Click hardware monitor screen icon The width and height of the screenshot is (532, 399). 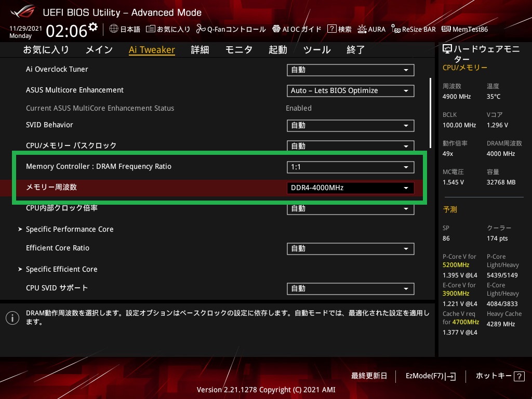447,49
